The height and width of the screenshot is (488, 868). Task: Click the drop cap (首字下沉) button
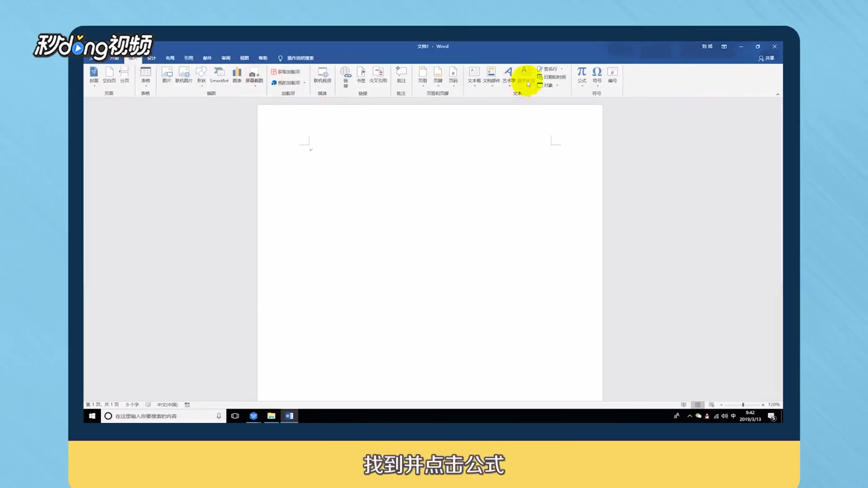point(526,76)
